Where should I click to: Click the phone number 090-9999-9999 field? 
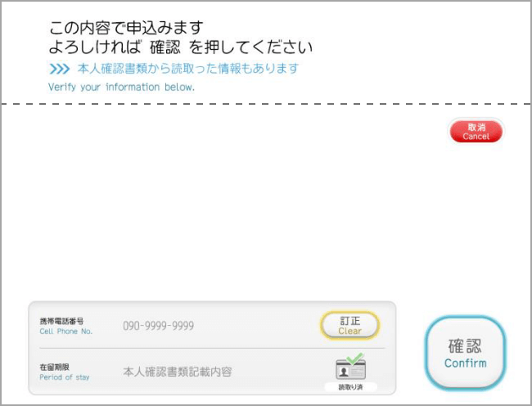(x=159, y=326)
